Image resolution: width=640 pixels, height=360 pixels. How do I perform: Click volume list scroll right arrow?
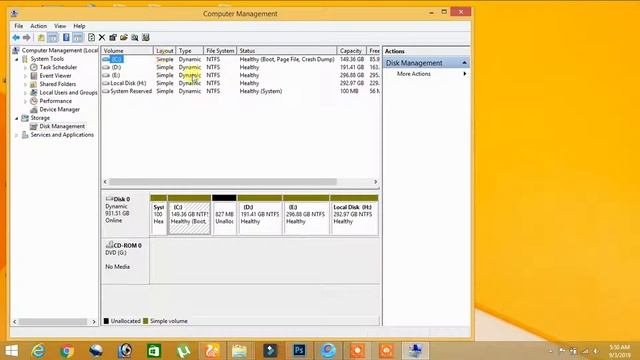coord(376,182)
